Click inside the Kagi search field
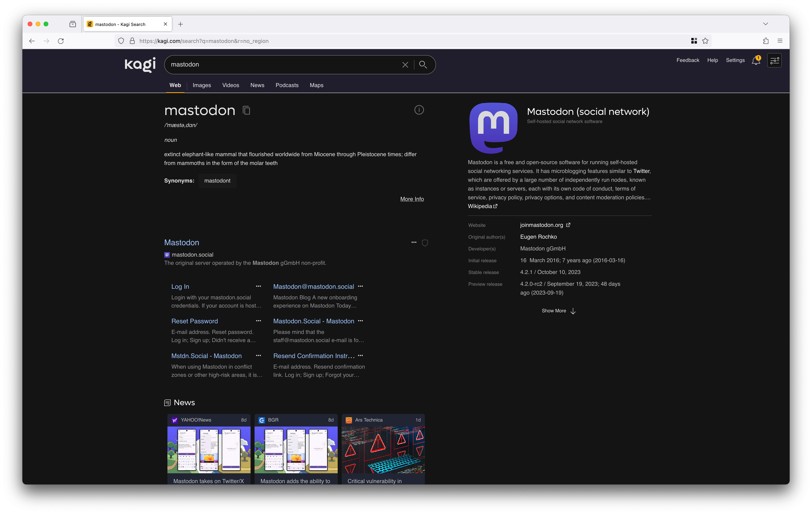Image resolution: width=812 pixels, height=514 pixels. (x=283, y=65)
